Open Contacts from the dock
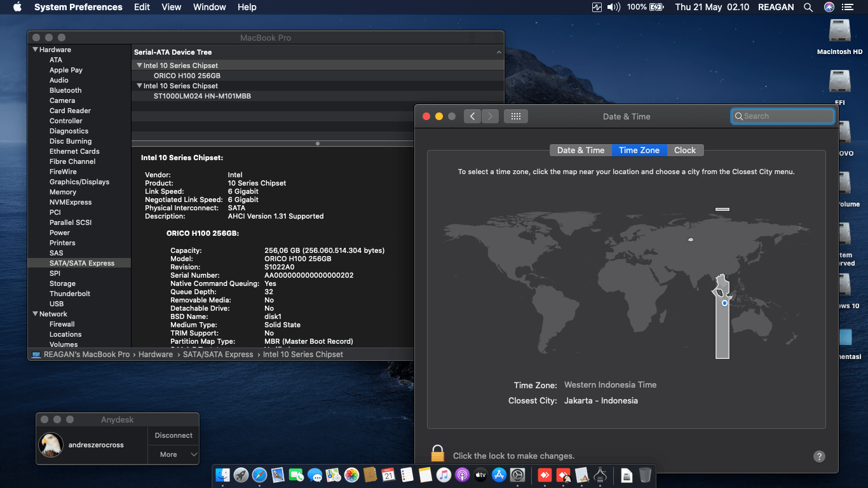Image resolution: width=868 pixels, height=488 pixels. tap(370, 475)
